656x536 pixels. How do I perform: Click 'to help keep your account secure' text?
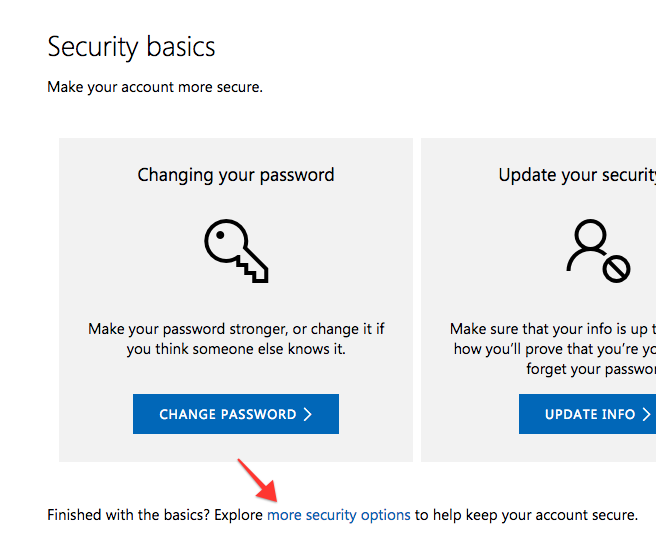point(526,515)
